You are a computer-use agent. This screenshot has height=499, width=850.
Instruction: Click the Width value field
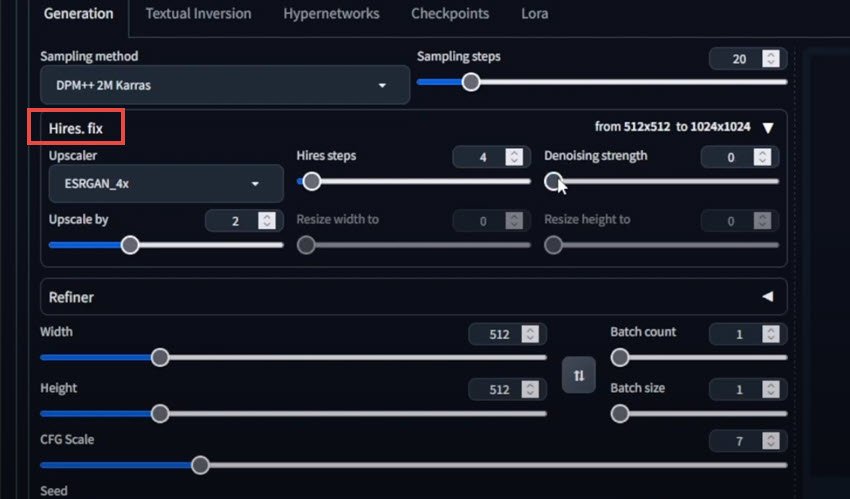click(x=507, y=334)
